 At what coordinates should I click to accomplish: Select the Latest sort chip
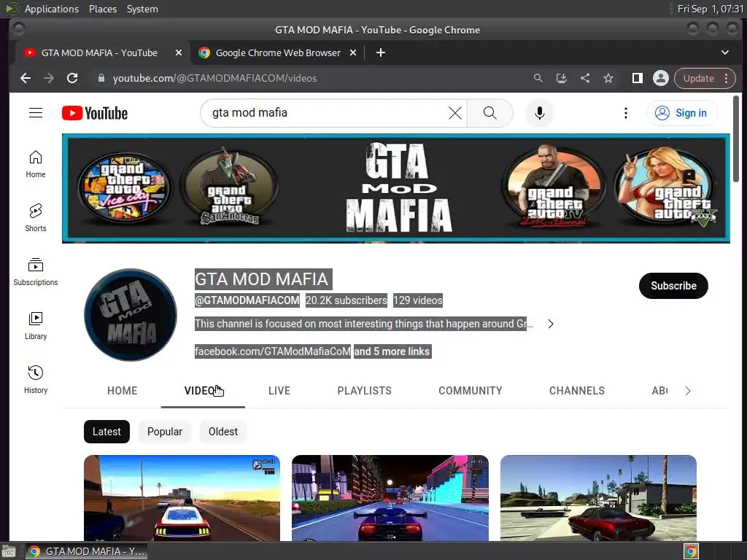tap(107, 432)
